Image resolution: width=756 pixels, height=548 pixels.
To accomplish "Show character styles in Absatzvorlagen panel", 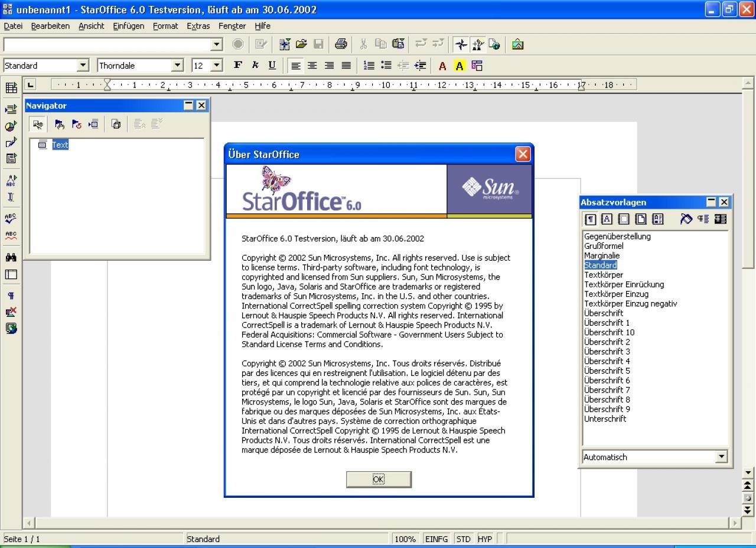I will click(x=607, y=219).
